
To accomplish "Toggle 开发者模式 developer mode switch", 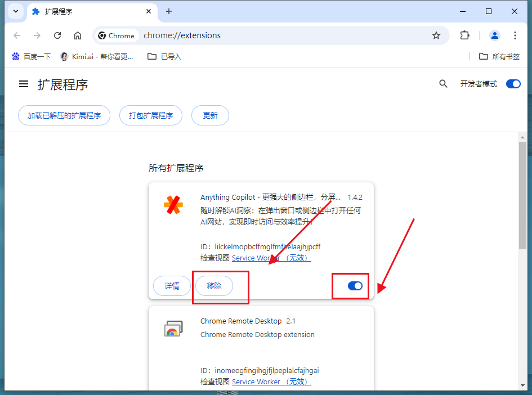I will click(x=513, y=84).
